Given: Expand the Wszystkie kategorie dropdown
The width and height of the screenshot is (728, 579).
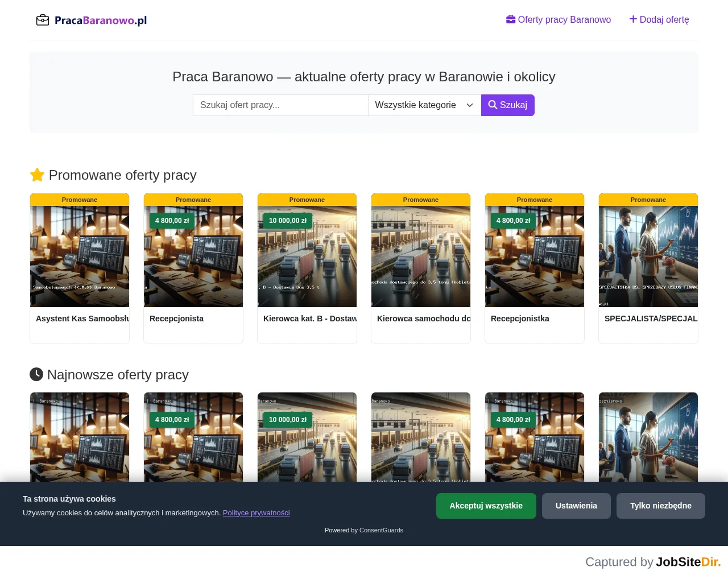Looking at the screenshot, I should [424, 105].
